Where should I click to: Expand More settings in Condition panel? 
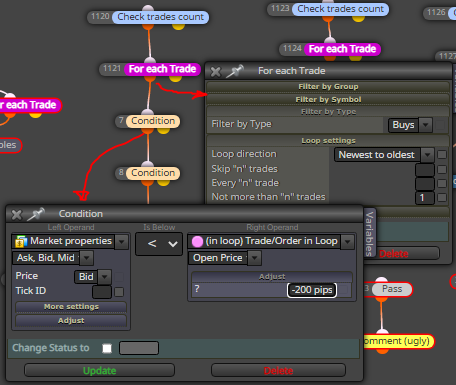point(71,307)
